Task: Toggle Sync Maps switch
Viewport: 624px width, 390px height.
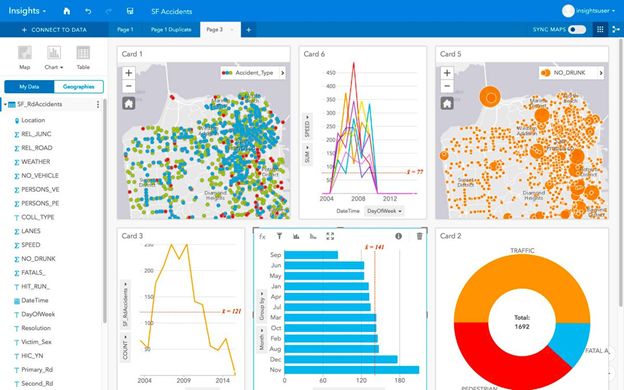Action: (x=577, y=29)
